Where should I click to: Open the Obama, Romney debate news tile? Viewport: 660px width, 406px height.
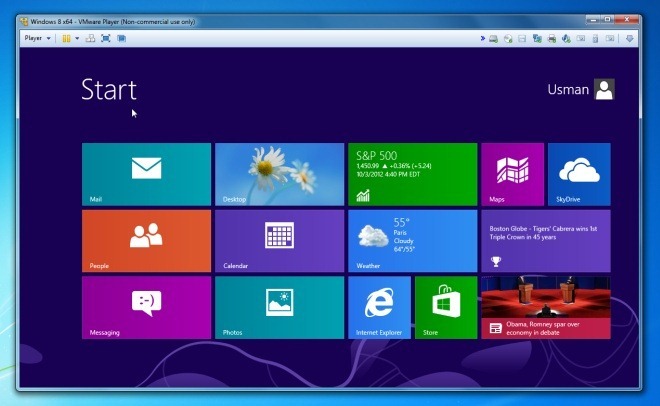pyautogui.click(x=546, y=308)
